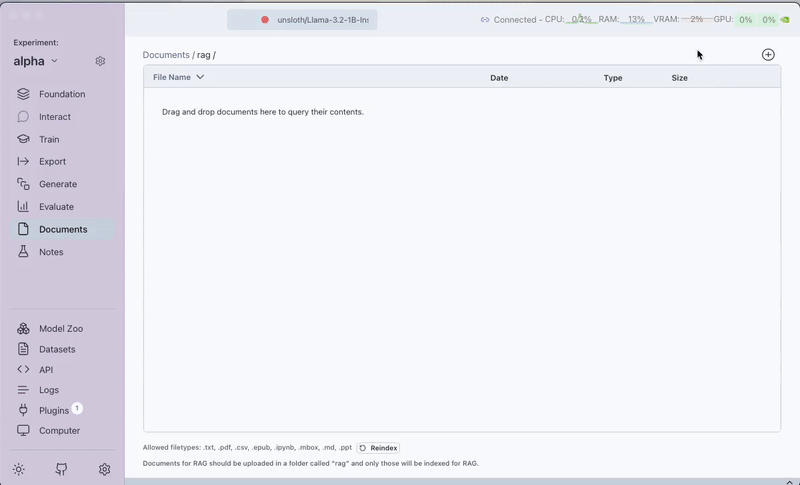Open the Evaluate bar chart icon
Image resolution: width=800 pixels, height=485 pixels.
23,207
